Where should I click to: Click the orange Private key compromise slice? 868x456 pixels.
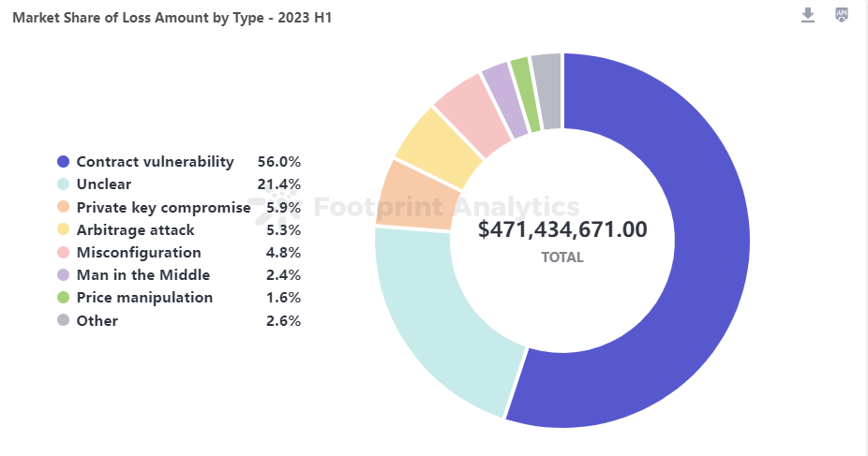(415, 194)
